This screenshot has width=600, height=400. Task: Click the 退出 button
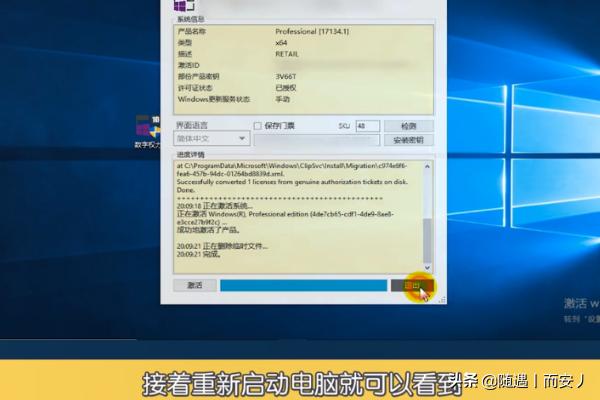(x=412, y=285)
